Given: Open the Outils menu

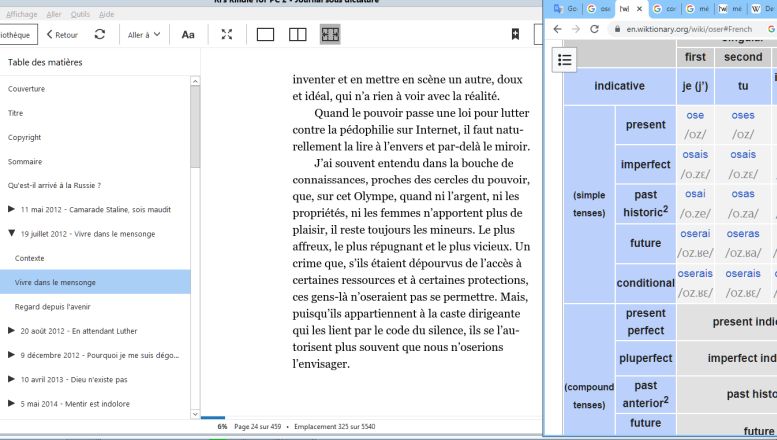Looking at the screenshot, I should (x=80, y=14).
